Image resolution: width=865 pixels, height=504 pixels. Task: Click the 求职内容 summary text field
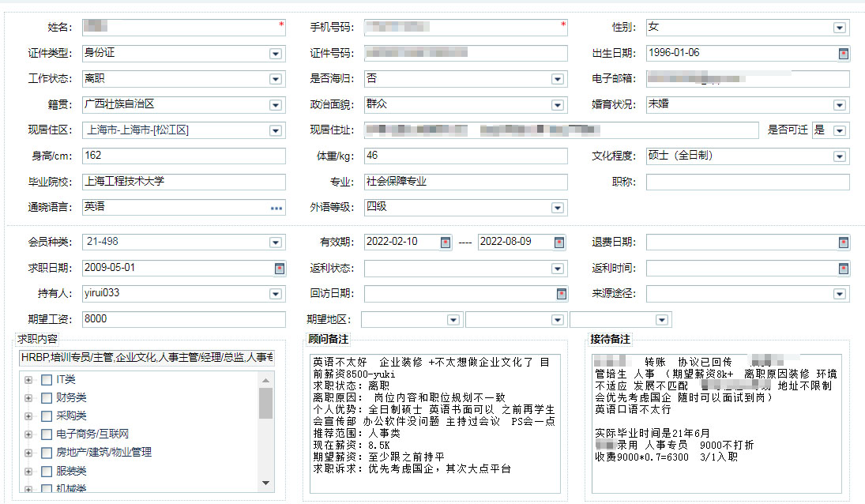pos(147,358)
